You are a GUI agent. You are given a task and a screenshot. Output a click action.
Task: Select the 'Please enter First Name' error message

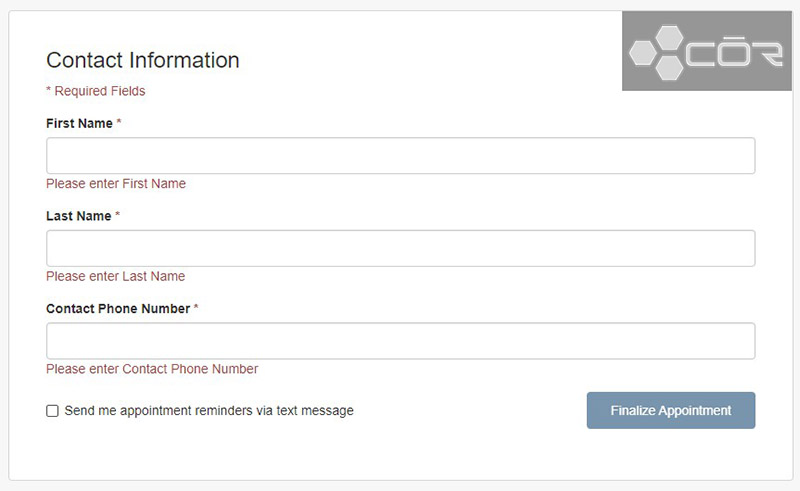tap(116, 184)
